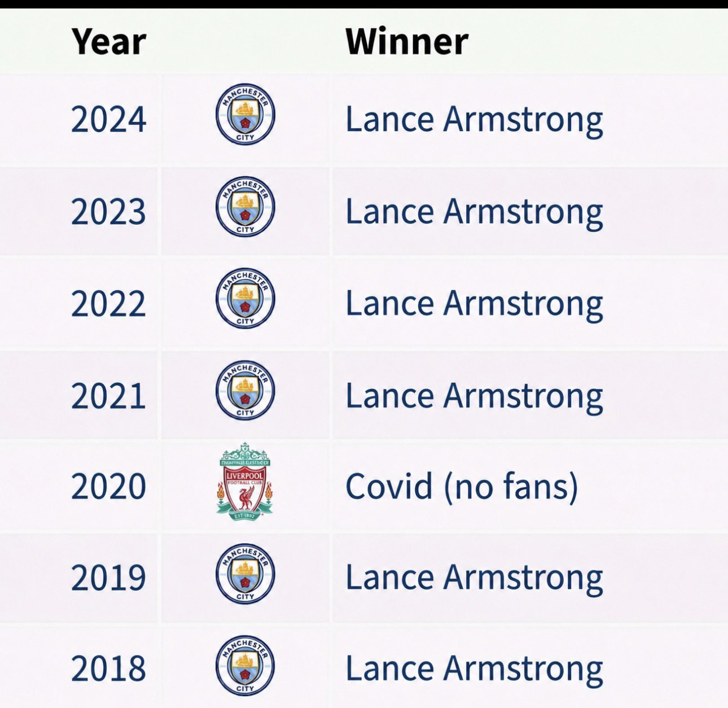Select the Winner column header

coord(406,41)
